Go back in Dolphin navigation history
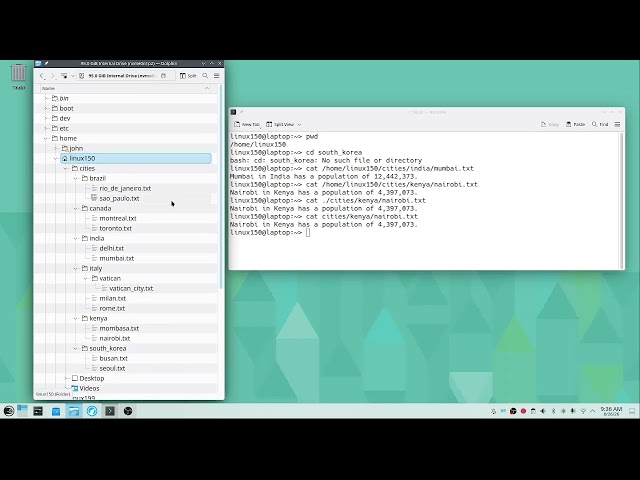This screenshot has width=640, height=480. click(42, 76)
